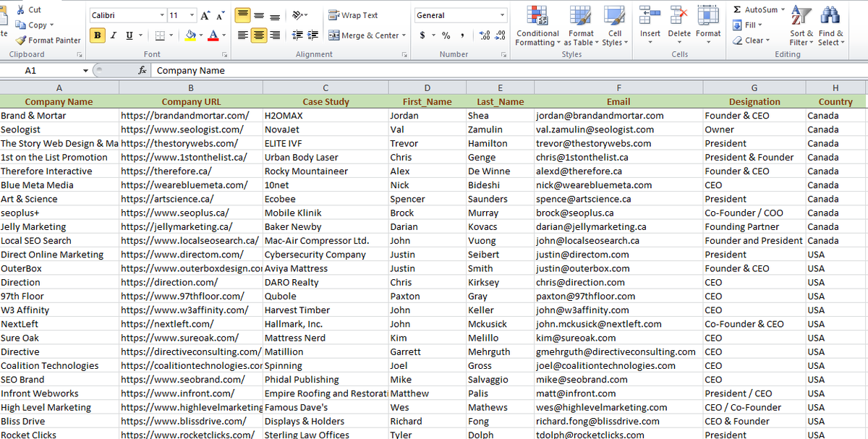This screenshot has width=868, height=439.
Task: Toggle Italic formatting
Action: [114, 35]
